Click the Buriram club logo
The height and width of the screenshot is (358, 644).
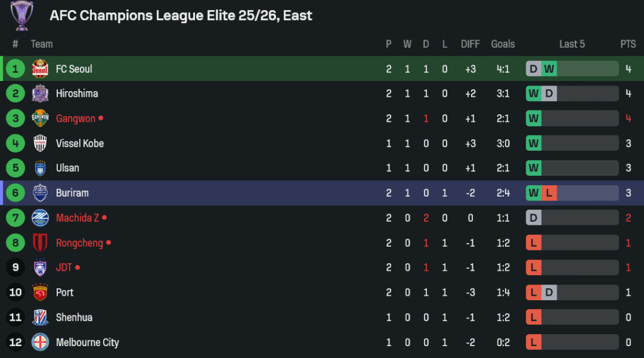(x=40, y=193)
